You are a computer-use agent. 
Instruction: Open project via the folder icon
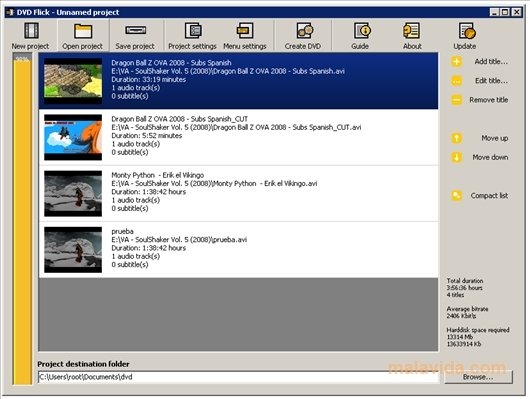tap(83, 31)
